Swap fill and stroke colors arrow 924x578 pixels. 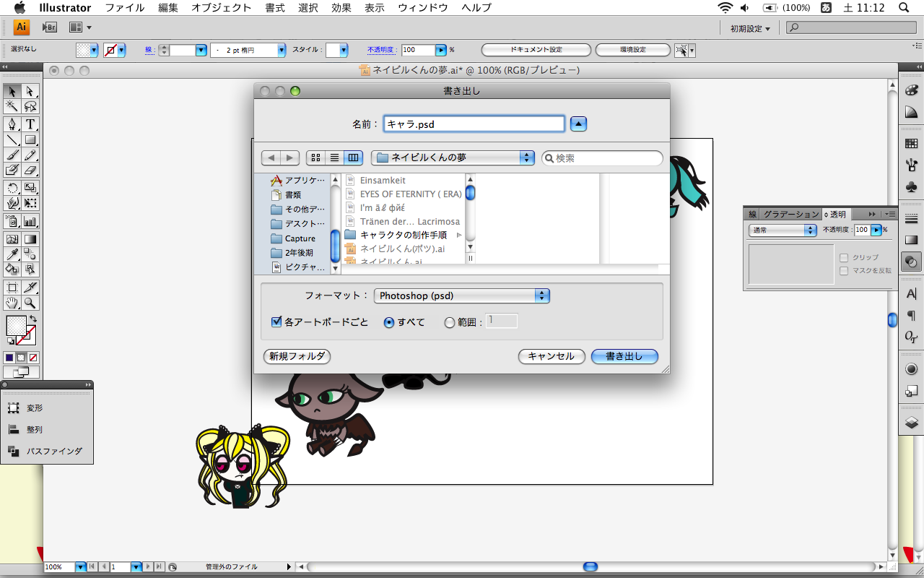coord(32,319)
